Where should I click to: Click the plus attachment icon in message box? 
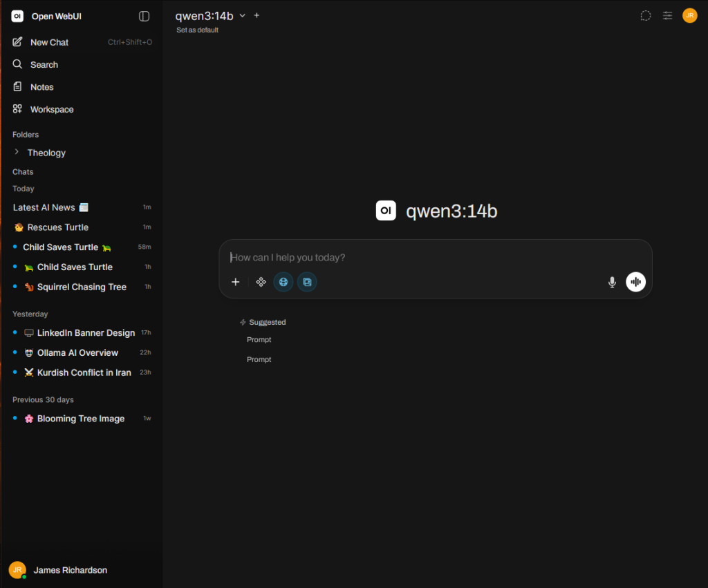point(235,282)
